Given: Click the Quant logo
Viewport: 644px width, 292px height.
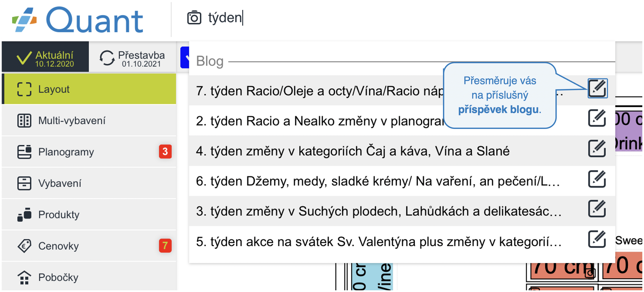Looking at the screenshot, I should pyautogui.click(x=78, y=20).
